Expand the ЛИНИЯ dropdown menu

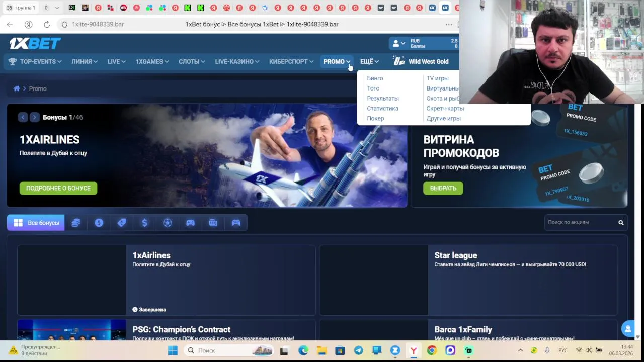[84, 61]
